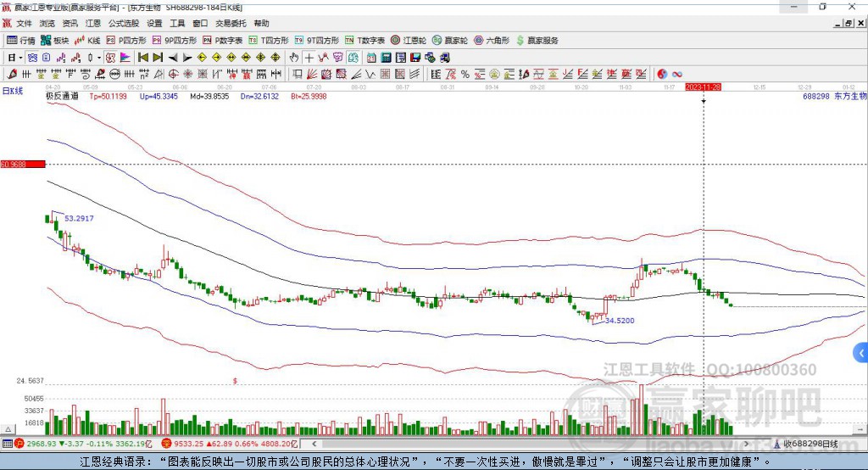The image size is (868, 470).
Task: Click the 沪 index status icon
Action: tap(19, 444)
